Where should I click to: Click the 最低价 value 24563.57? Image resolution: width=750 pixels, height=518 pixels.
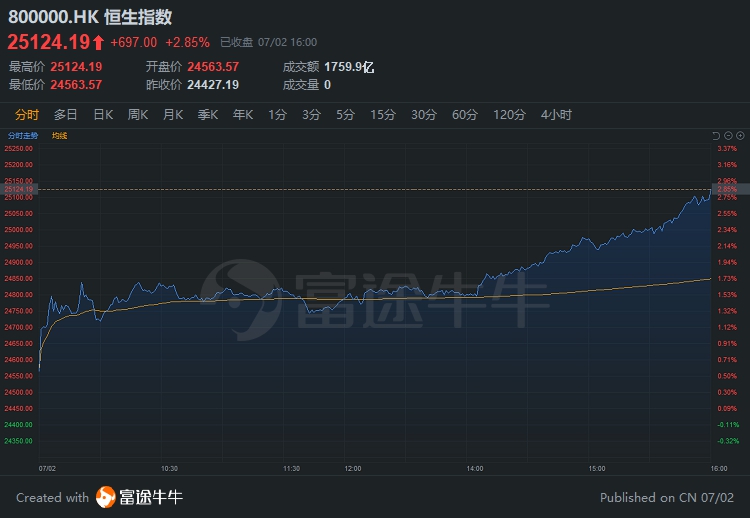click(76, 85)
